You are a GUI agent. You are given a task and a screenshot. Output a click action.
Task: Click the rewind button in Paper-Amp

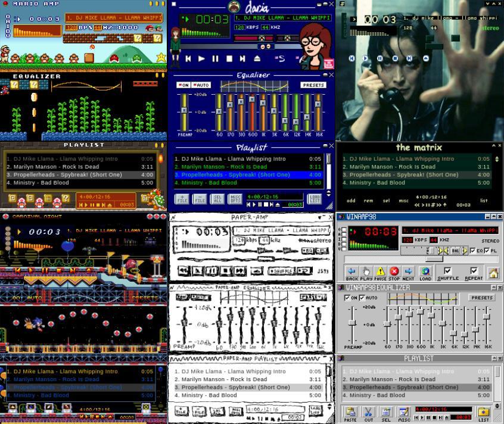(x=184, y=271)
